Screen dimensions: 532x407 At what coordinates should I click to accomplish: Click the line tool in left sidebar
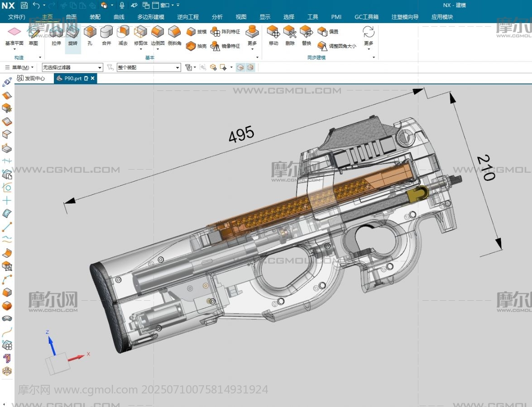tap(7, 227)
